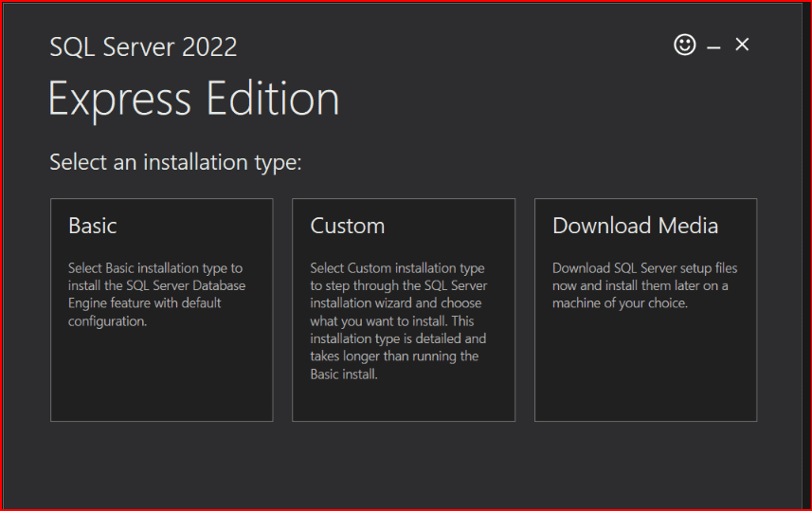
Task: Click the "Custom" heading text
Action: pos(347,226)
